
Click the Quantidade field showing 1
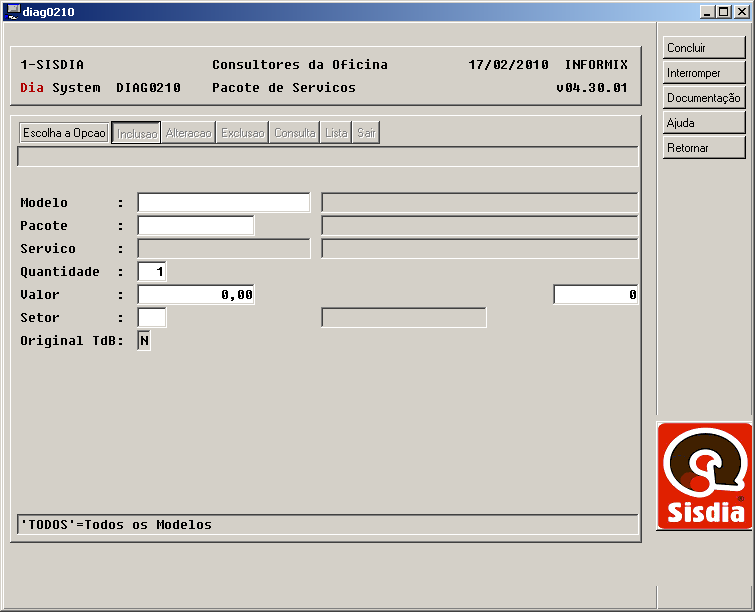click(x=152, y=272)
